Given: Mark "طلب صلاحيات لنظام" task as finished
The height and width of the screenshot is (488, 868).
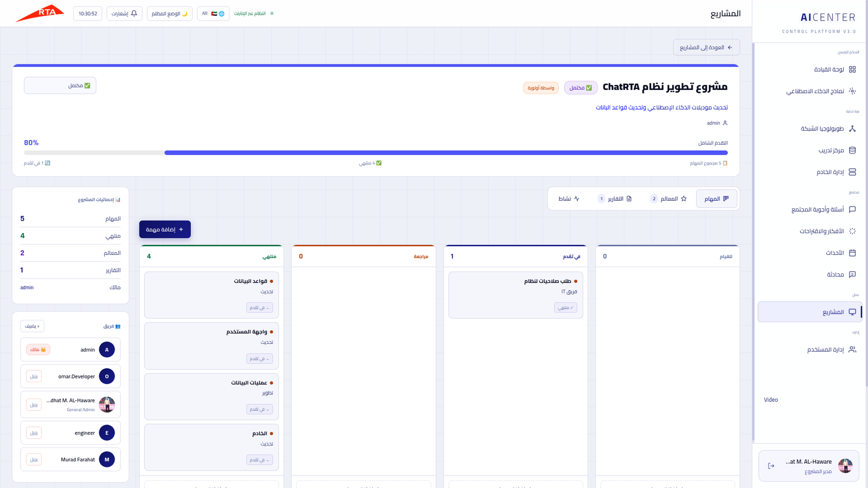Looking at the screenshot, I should [565, 307].
